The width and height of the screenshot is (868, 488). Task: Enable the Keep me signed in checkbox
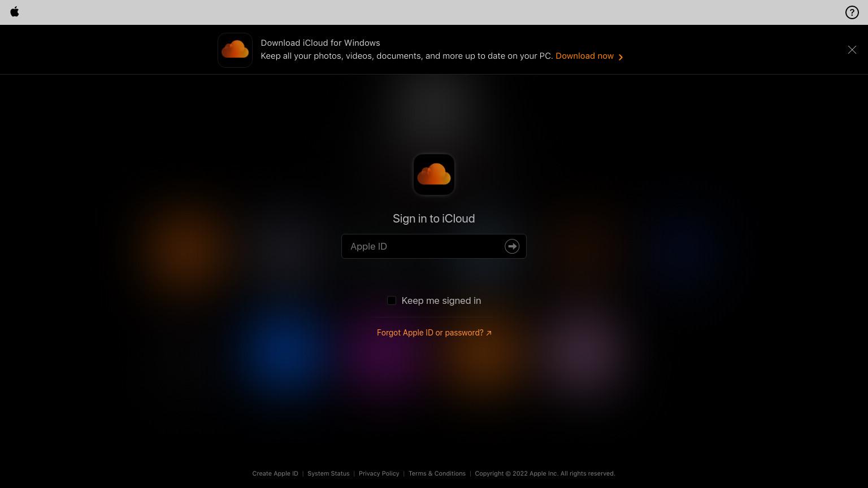(x=392, y=300)
